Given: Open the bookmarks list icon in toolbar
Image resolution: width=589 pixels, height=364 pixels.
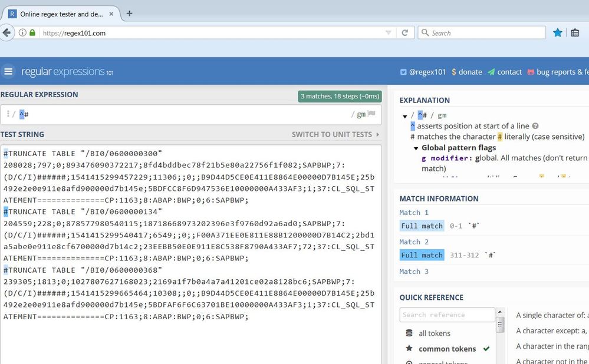Looking at the screenshot, I should [575, 33].
